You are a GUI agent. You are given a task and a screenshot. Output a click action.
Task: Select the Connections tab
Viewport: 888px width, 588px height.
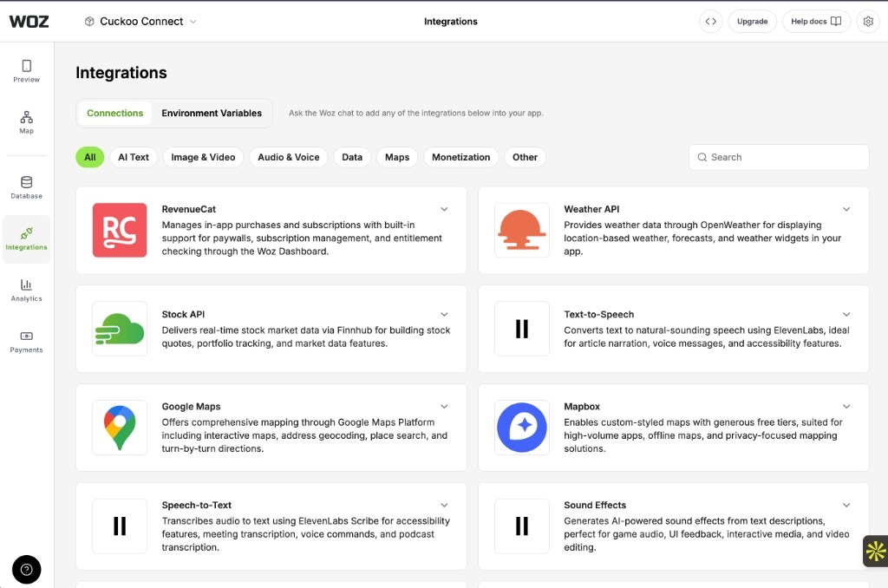pos(114,113)
